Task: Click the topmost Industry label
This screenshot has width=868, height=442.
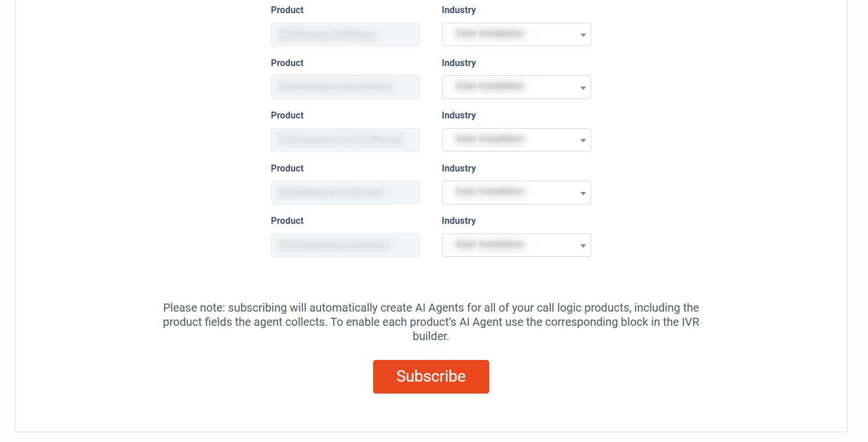Action: pos(458,10)
